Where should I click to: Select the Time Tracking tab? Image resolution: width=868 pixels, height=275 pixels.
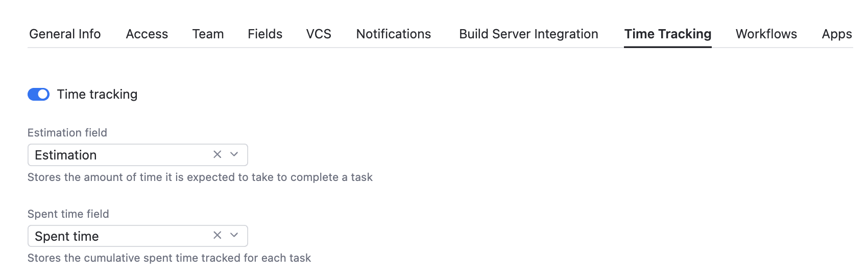point(668,34)
